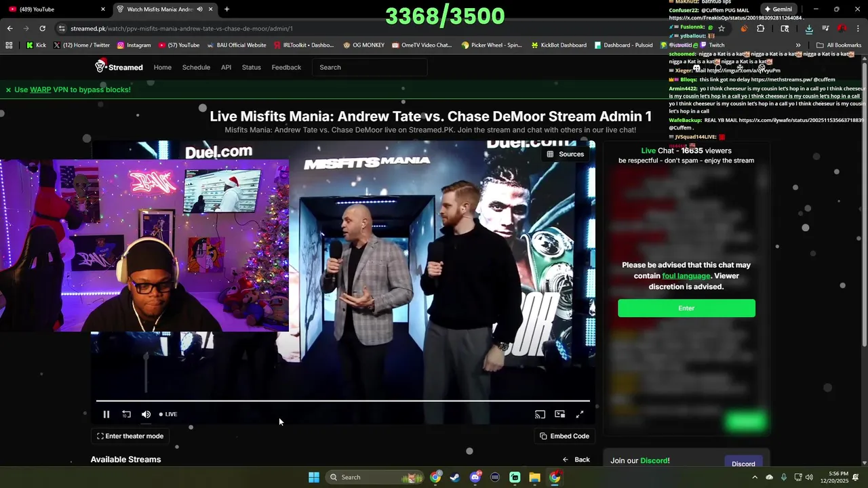Screen dimensions: 868x488
Task: Click the browser back arrow
Action: (9, 28)
